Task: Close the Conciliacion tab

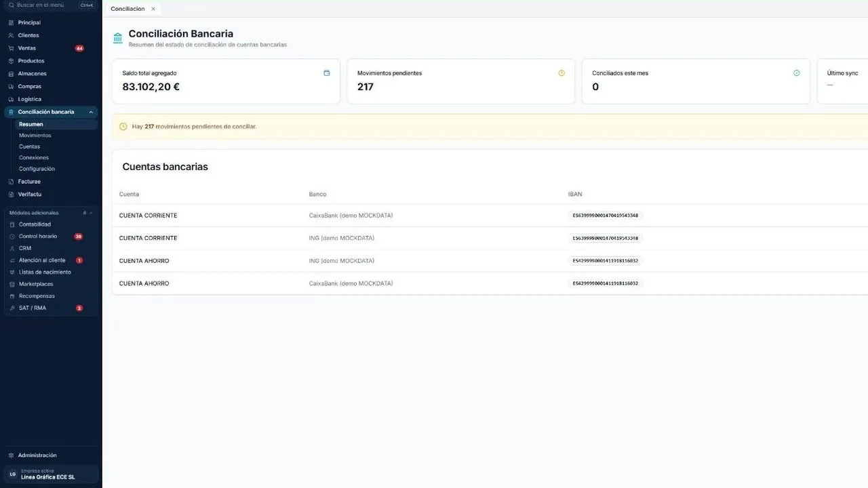Action: tap(153, 9)
